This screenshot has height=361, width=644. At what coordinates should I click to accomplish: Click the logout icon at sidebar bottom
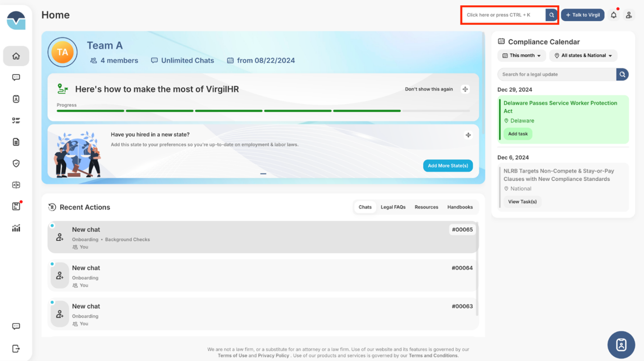[x=16, y=348]
